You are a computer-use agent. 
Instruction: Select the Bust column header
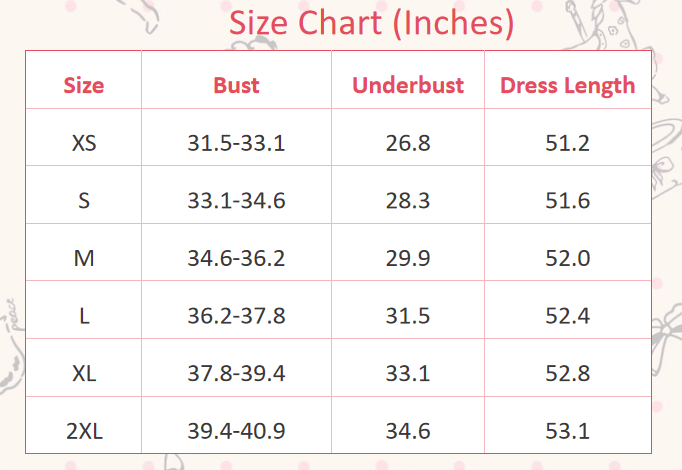[236, 85]
